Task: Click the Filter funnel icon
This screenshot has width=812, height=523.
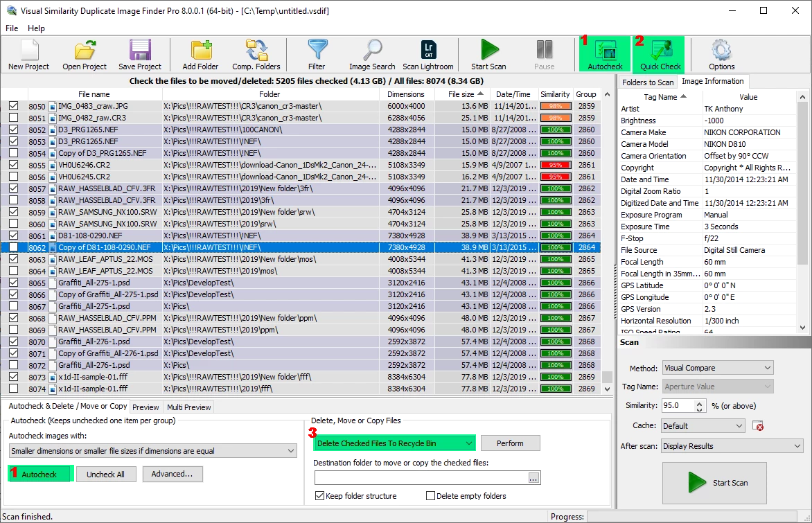Action: [317, 54]
